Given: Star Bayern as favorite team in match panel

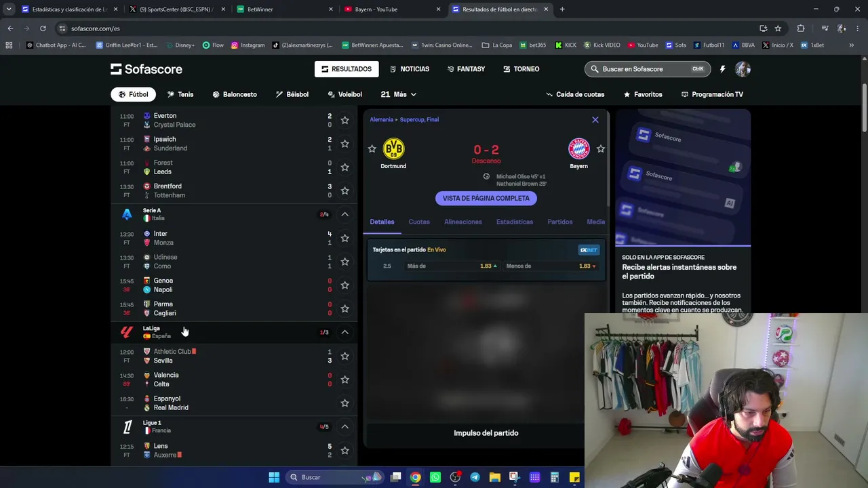Looking at the screenshot, I should 601,148.
